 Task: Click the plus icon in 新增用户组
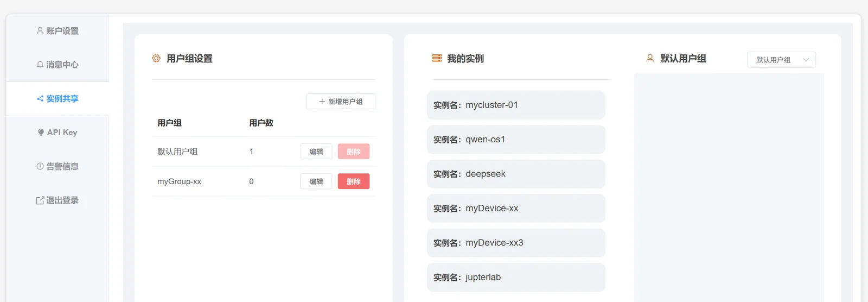tap(322, 102)
